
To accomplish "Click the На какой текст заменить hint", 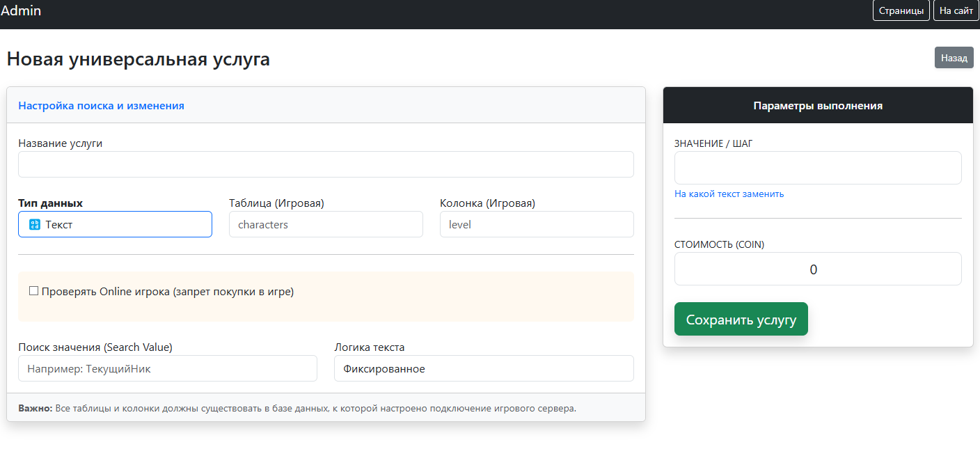I will coord(729,194).
